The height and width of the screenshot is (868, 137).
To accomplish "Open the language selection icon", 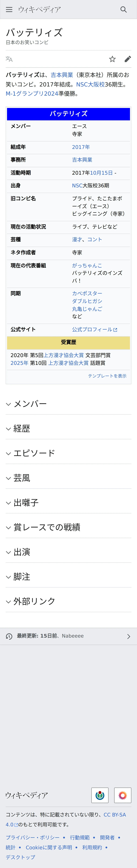I will (x=9, y=59).
